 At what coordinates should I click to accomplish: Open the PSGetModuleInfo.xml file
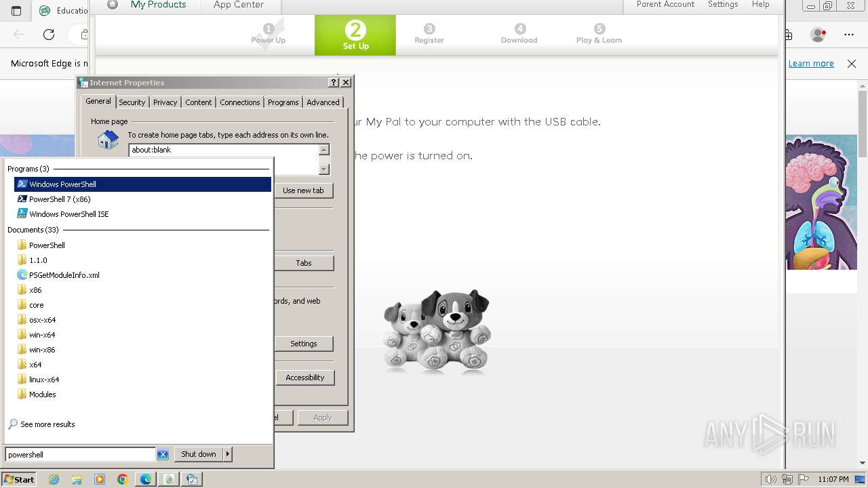pos(142,275)
